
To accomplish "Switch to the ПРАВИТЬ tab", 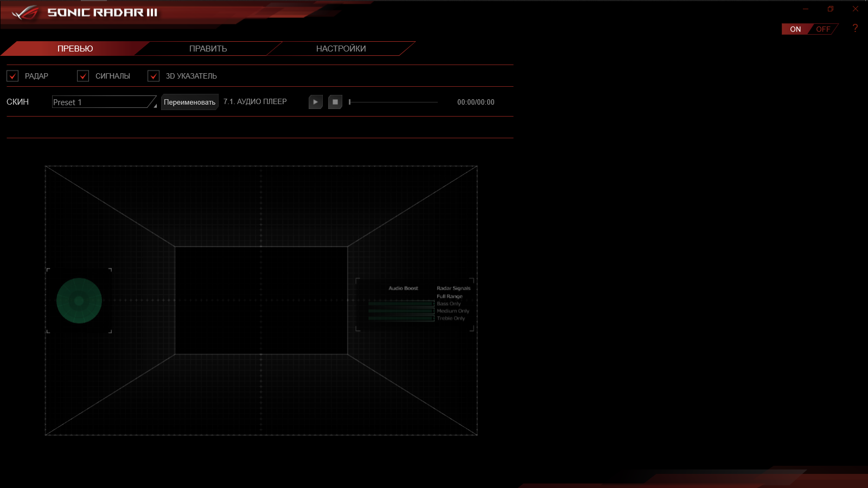I will pos(208,49).
